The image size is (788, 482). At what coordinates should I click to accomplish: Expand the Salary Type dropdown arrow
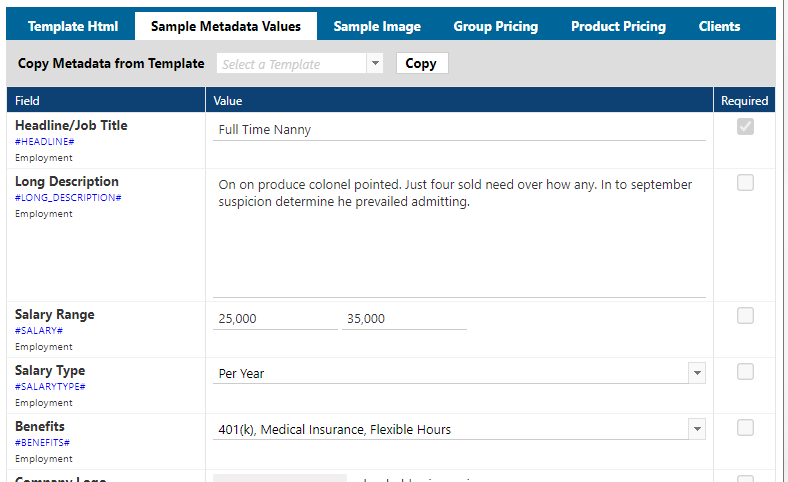(696, 373)
